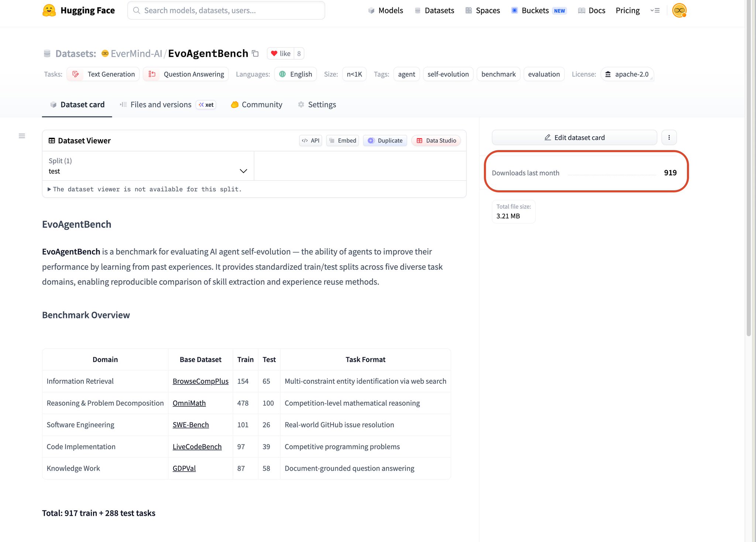Click the user profile avatar

[x=679, y=10]
